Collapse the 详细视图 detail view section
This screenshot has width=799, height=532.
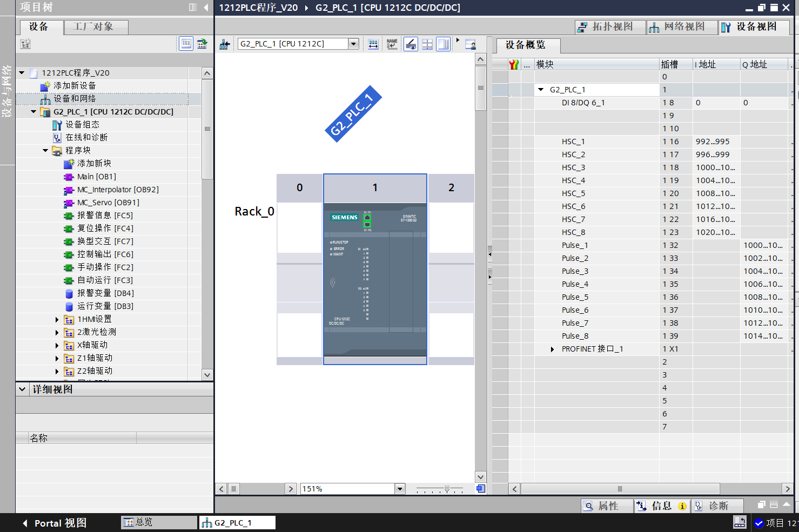click(x=22, y=389)
